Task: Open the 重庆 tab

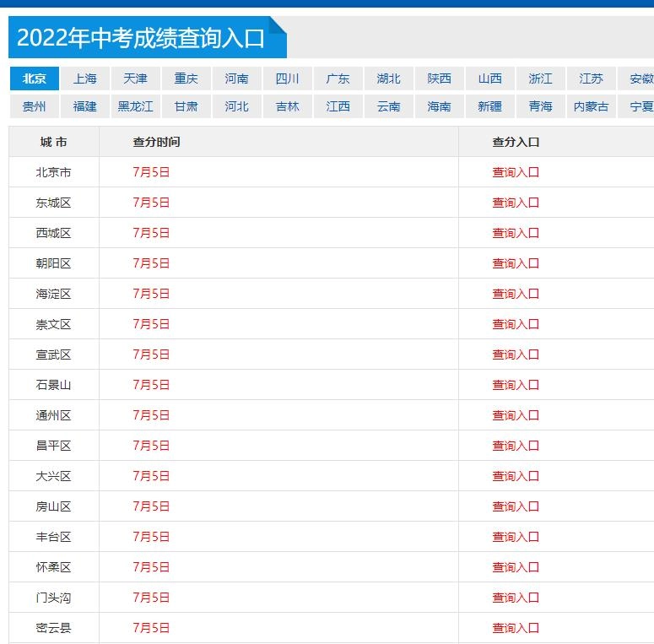Action: click(x=186, y=78)
